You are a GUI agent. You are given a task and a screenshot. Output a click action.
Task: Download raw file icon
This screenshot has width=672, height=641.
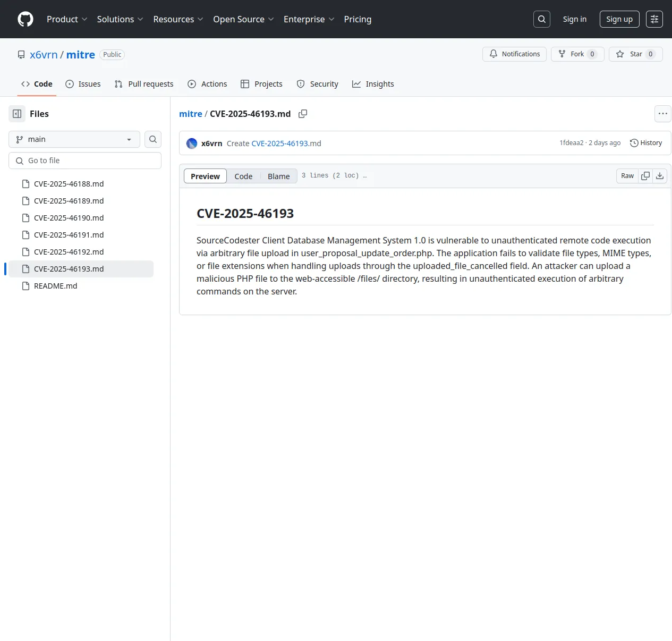[x=660, y=176]
